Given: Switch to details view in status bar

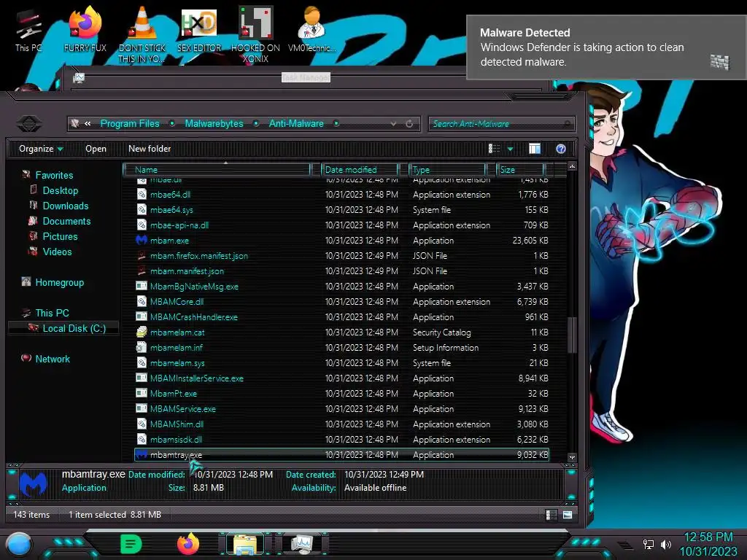Looking at the screenshot, I should tap(551, 515).
